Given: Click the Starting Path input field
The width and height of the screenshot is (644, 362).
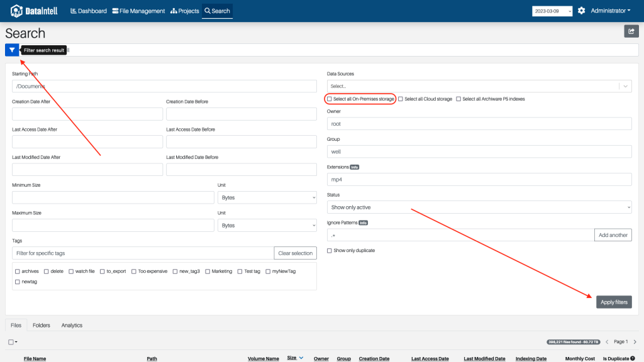Looking at the screenshot, I should (x=164, y=86).
